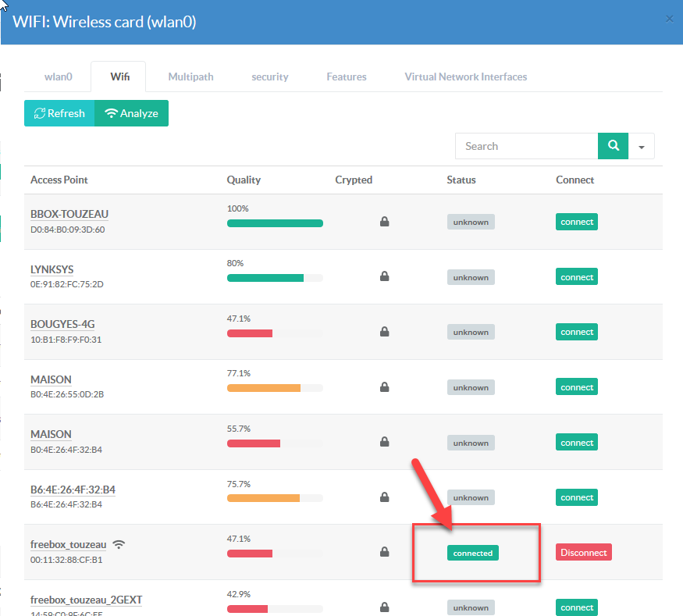Close the WIFI wireless card dialog
683x616 pixels.
(669, 20)
